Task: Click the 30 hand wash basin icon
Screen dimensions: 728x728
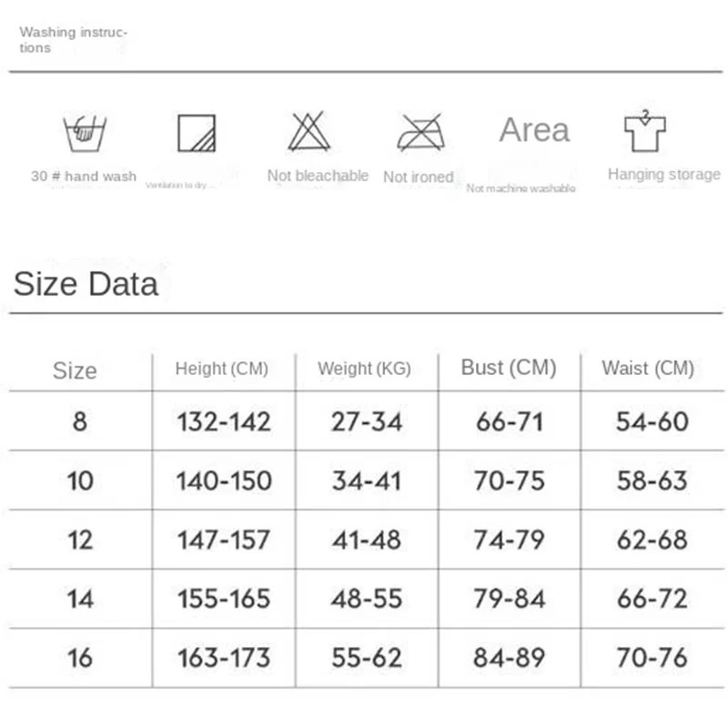Action: (85, 134)
